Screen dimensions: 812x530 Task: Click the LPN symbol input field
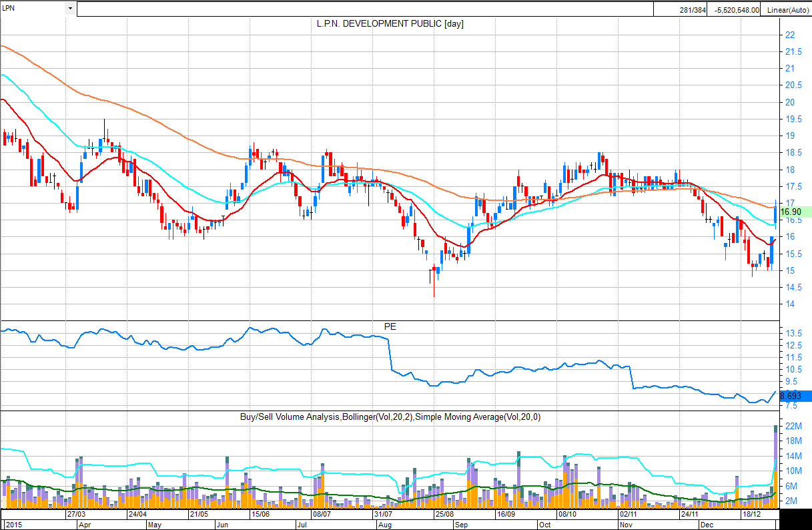pos(32,9)
